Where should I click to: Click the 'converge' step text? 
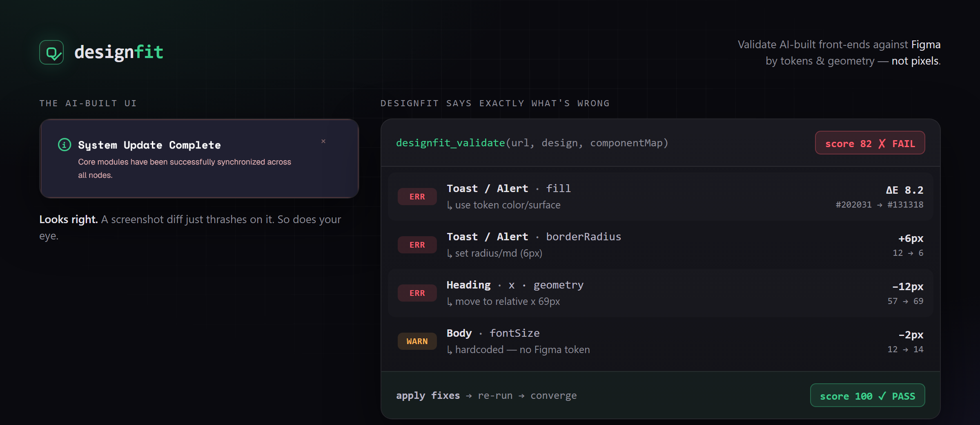(554, 396)
